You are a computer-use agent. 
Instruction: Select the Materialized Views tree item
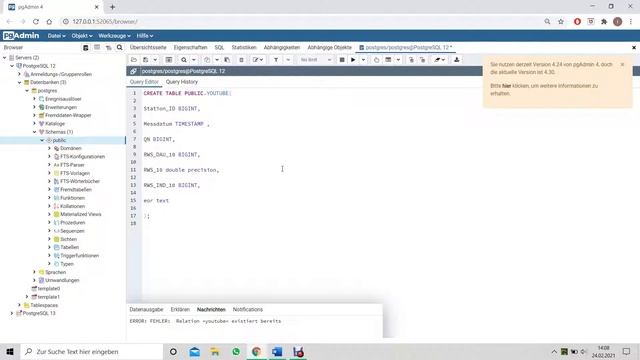point(80,214)
